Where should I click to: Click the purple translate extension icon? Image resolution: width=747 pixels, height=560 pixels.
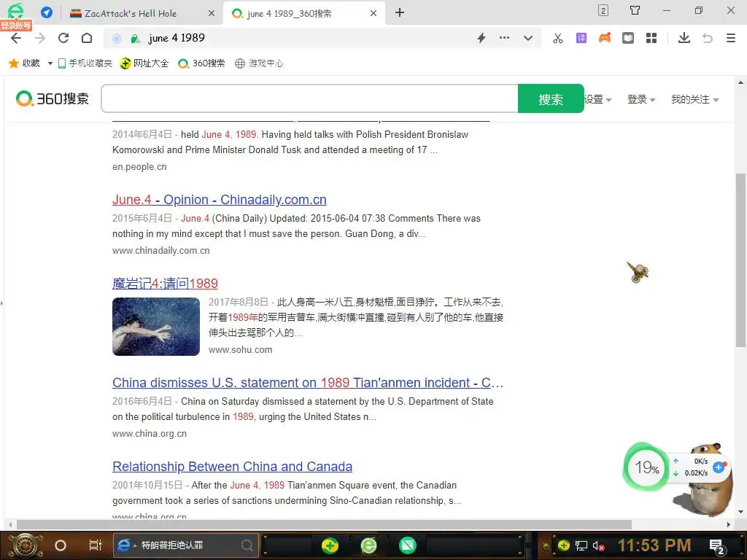(581, 38)
